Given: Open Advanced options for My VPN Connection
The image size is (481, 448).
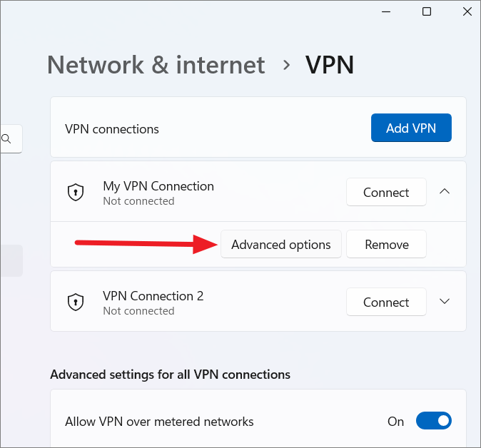Looking at the screenshot, I should (281, 245).
